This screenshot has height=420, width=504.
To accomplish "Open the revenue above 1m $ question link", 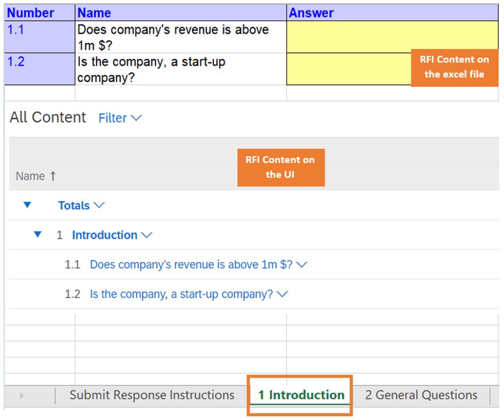I will click(191, 265).
